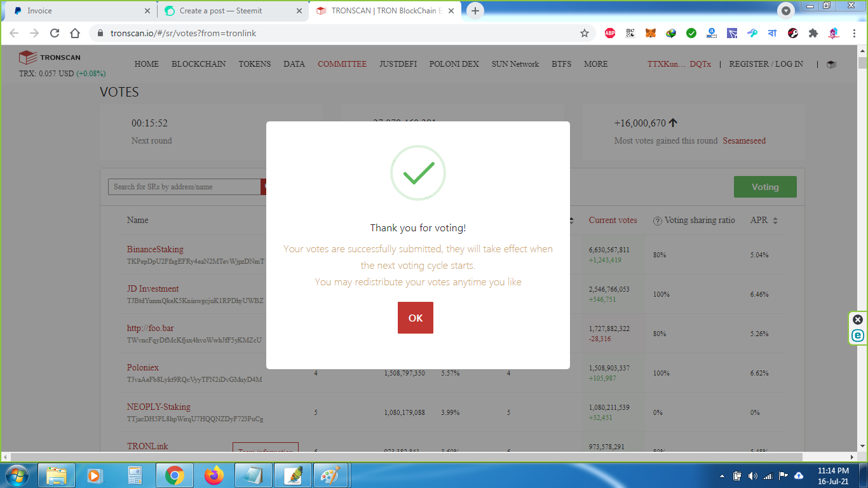
Task: Open the http://foo.bar SR link
Action: pyautogui.click(x=150, y=328)
